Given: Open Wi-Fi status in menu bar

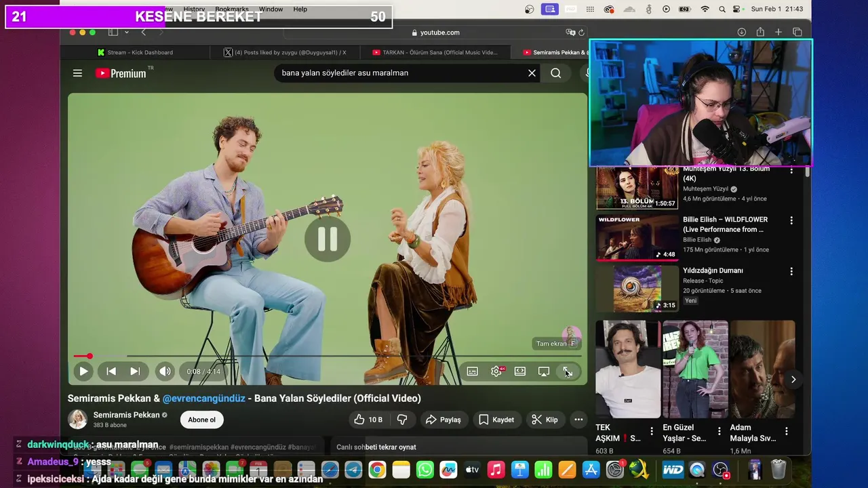Looking at the screenshot, I should 705,9.
